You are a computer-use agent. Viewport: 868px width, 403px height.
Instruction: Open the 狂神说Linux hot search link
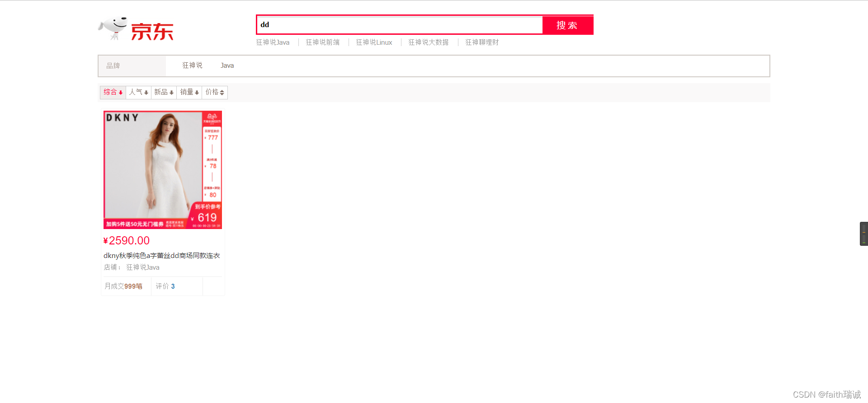click(x=374, y=42)
